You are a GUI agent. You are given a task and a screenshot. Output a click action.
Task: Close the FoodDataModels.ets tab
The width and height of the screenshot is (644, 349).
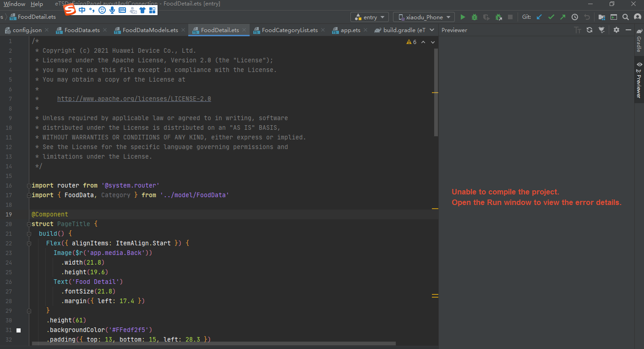coord(183,30)
